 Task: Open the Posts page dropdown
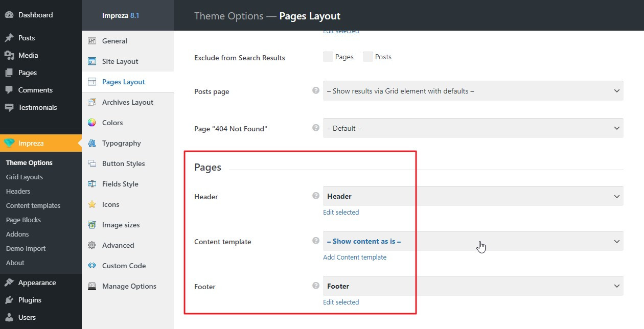coord(473,91)
